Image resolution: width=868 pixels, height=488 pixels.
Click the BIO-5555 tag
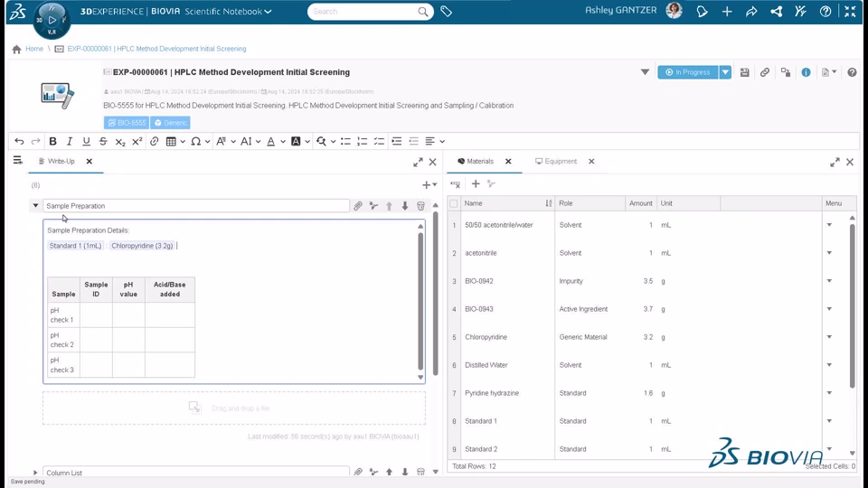pos(127,123)
